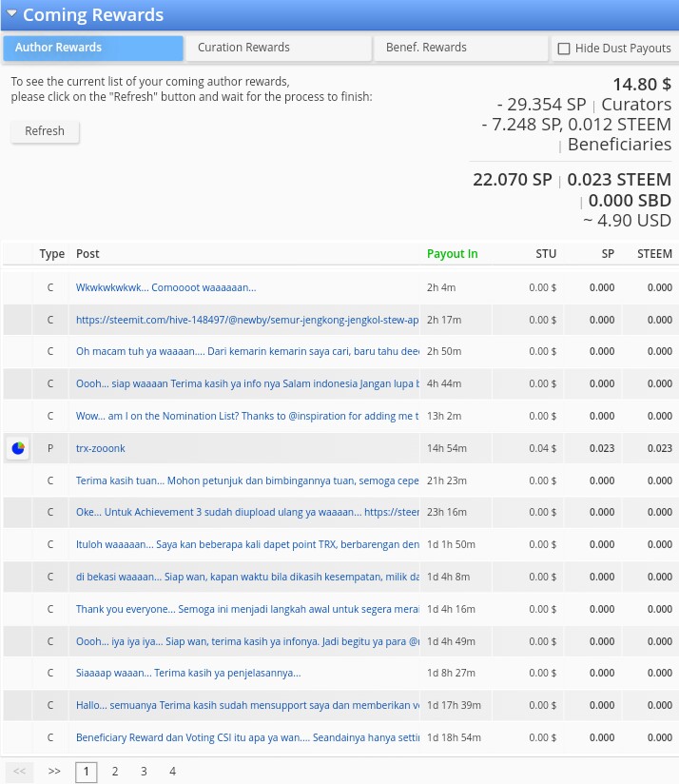This screenshot has width=679, height=784.
Task: Click the 0.000 SBD value
Action: (x=630, y=201)
